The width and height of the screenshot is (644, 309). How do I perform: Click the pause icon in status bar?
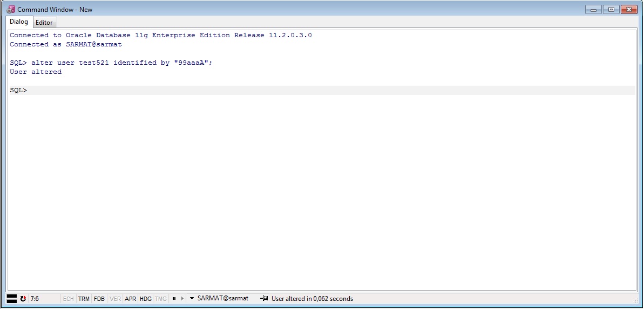[x=174, y=299]
